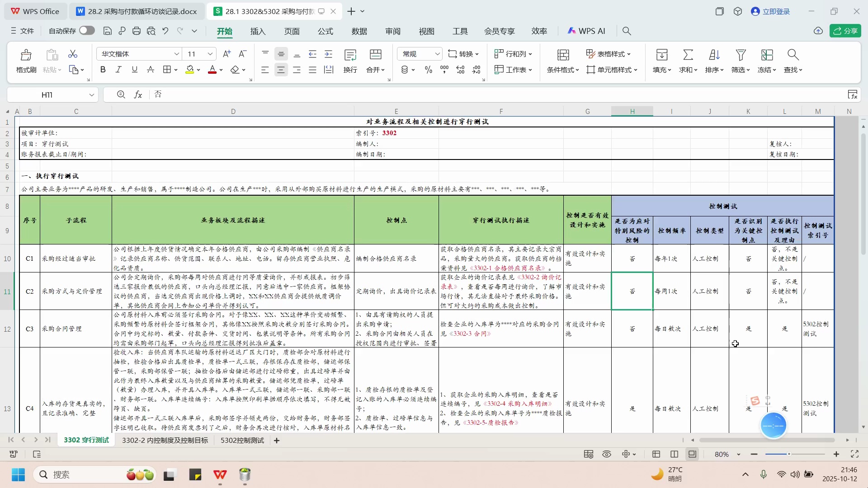Toggle the AutoSave switch
Screen dimensions: 868x488
87,30
